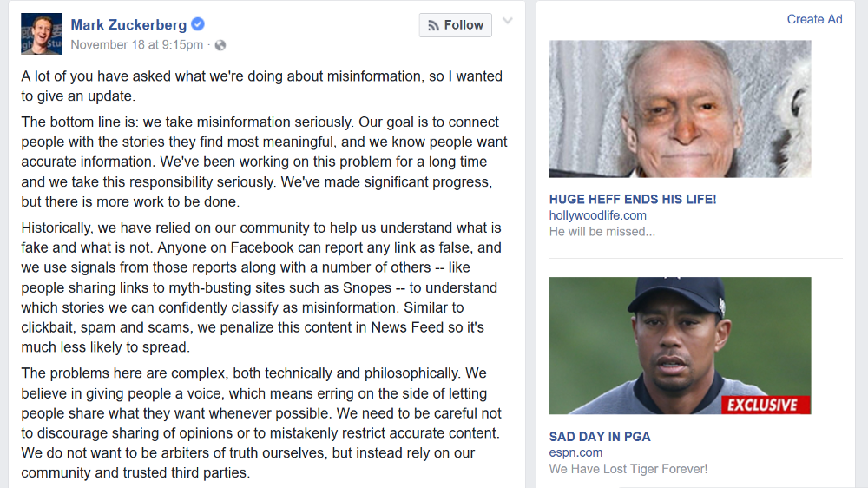The image size is (868, 488).
Task: Click the opening "A lot of you have asked" paragraph
Action: click(x=261, y=86)
